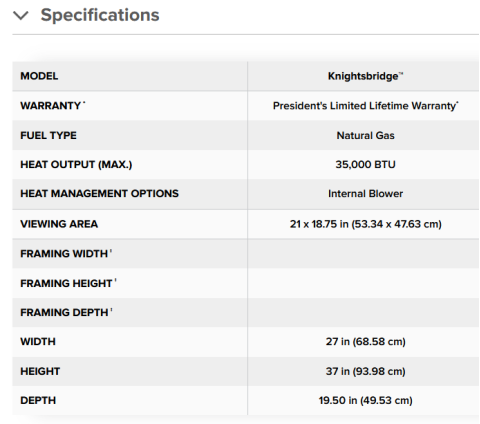Image resolution: width=480 pixels, height=424 pixels.
Task: Click the 21 x 18.75 in value
Action: click(366, 224)
